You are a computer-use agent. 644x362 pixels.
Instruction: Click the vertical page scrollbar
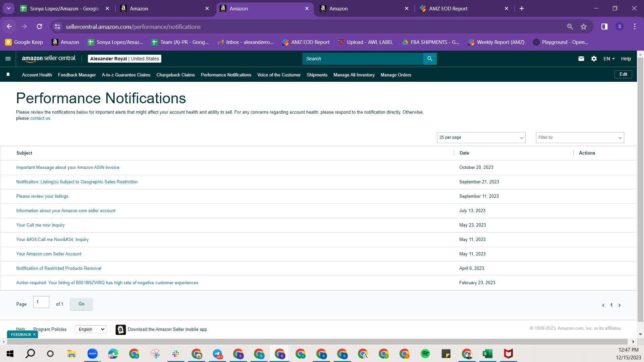[640, 189]
